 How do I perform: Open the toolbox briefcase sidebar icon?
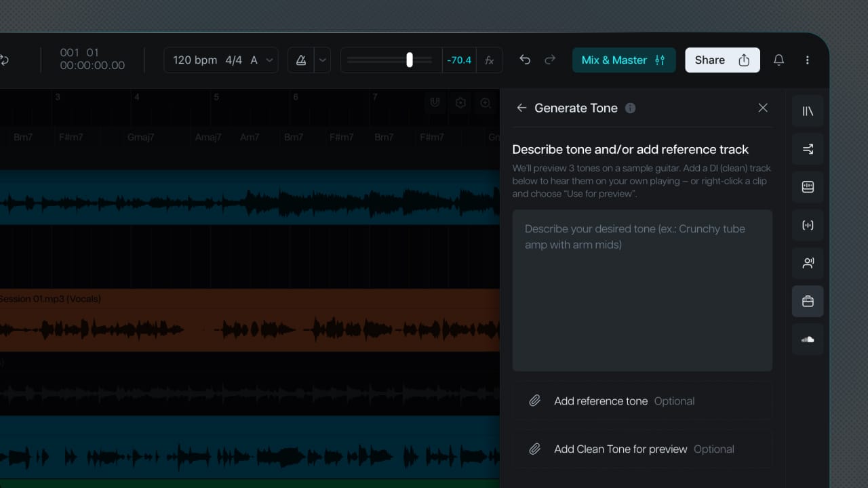[808, 301]
